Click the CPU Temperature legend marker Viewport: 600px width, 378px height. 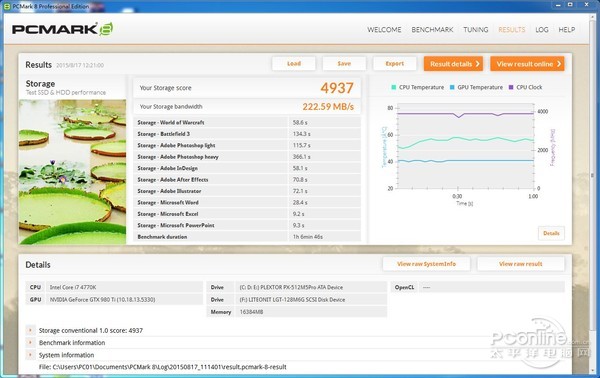[393, 87]
